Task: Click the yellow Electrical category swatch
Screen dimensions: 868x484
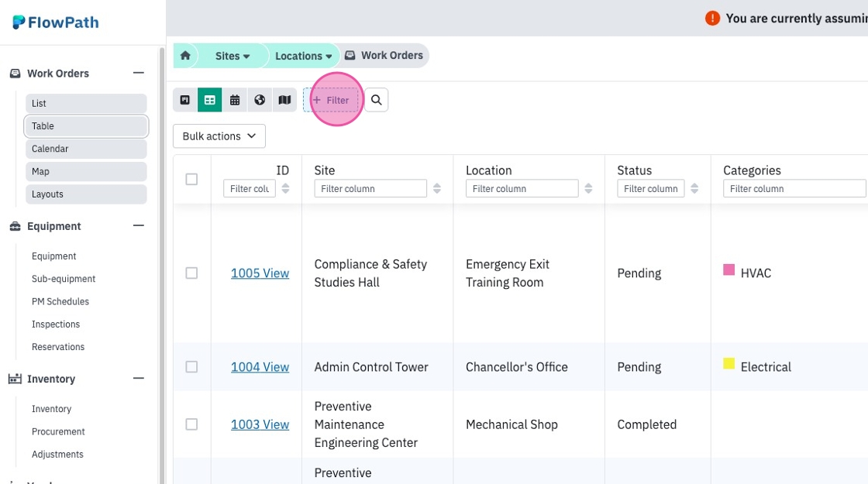Action: click(729, 363)
